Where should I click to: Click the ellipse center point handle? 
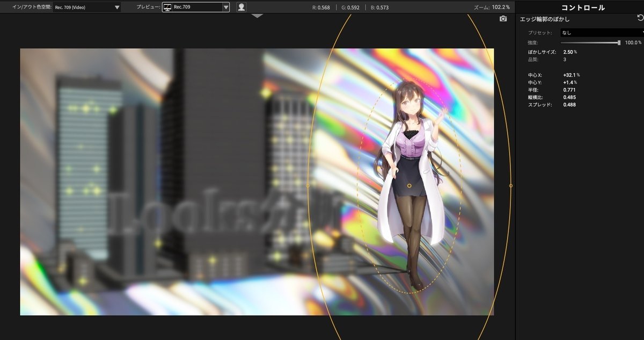point(409,185)
